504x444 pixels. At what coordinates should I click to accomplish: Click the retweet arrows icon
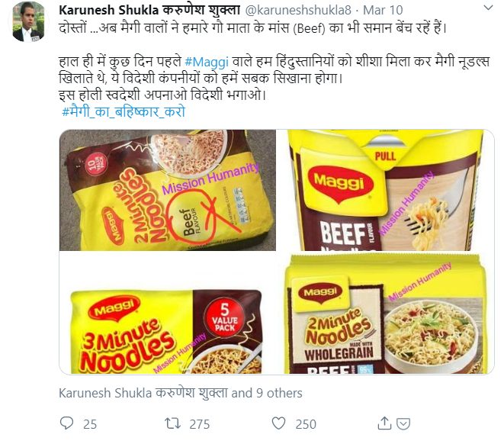click(x=173, y=423)
